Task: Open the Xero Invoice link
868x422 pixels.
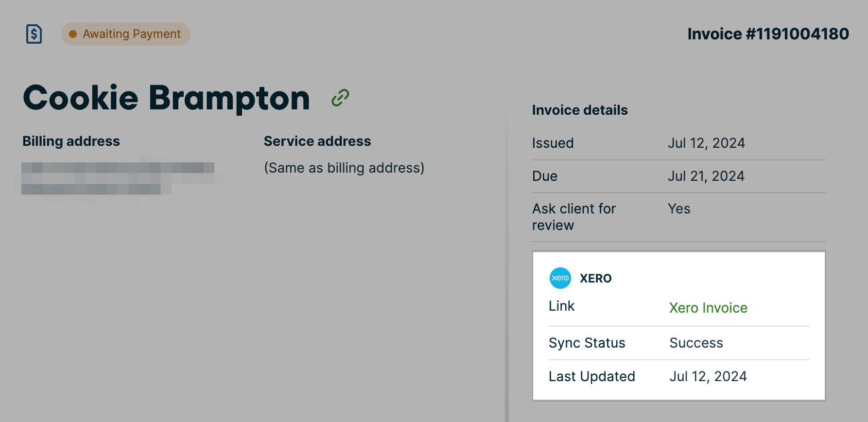Action: 708,308
